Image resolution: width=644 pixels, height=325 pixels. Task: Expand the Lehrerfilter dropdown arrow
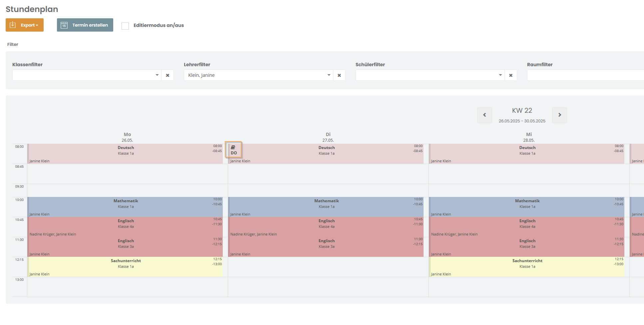pyautogui.click(x=329, y=75)
